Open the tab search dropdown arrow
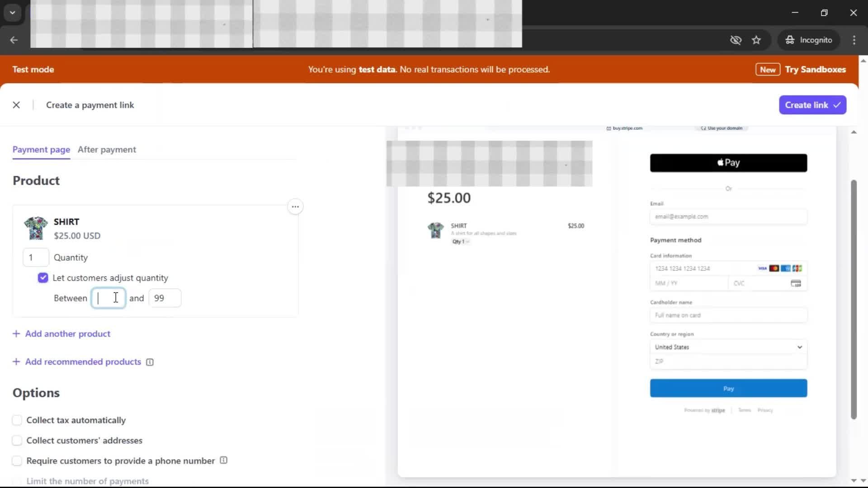Screen dimensions: 868x488 [x=12, y=12]
